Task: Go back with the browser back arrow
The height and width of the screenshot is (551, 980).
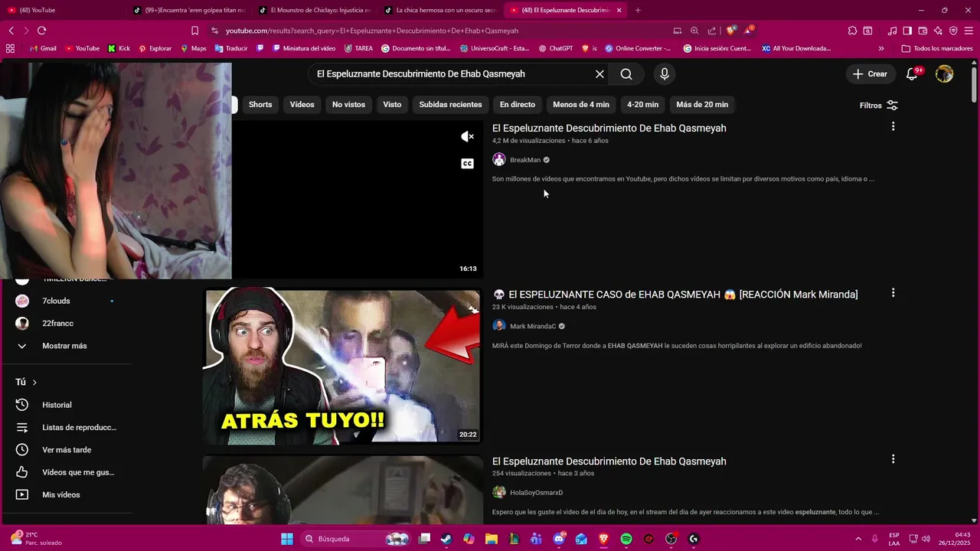Action: point(11,31)
